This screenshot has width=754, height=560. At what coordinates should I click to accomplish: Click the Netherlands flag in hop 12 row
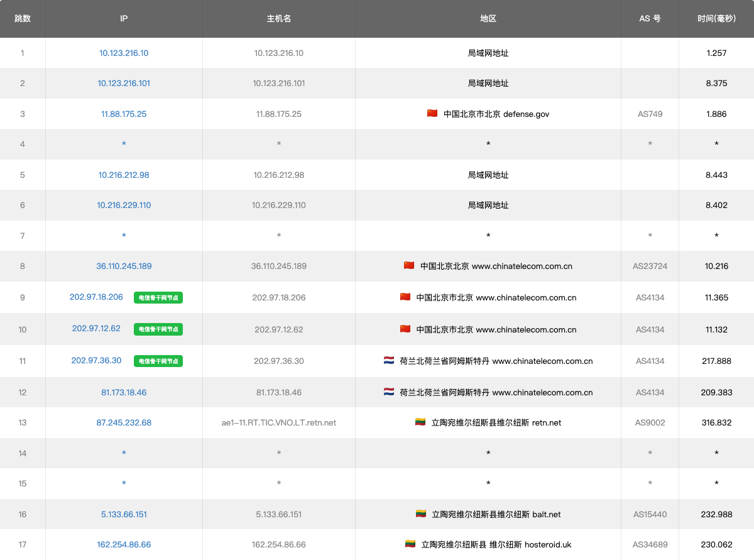coord(389,392)
